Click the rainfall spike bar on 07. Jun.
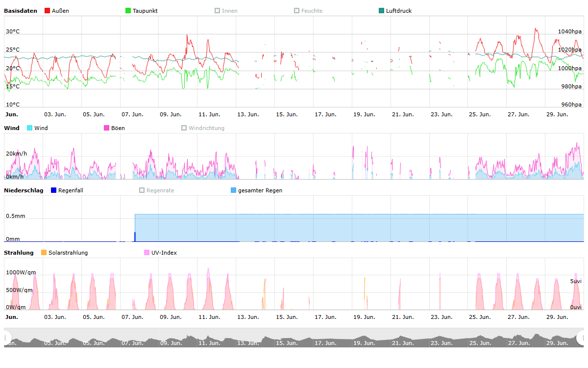The height and width of the screenshot is (368, 588). pos(135,237)
